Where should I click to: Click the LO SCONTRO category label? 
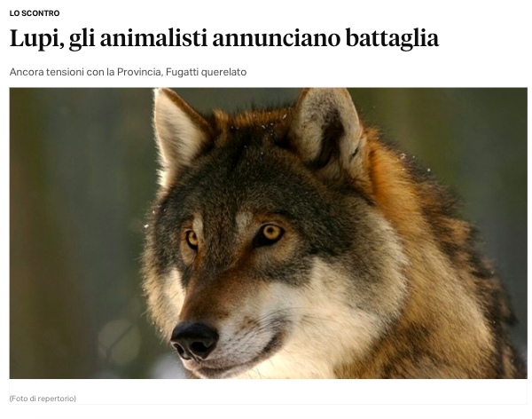click(x=35, y=13)
